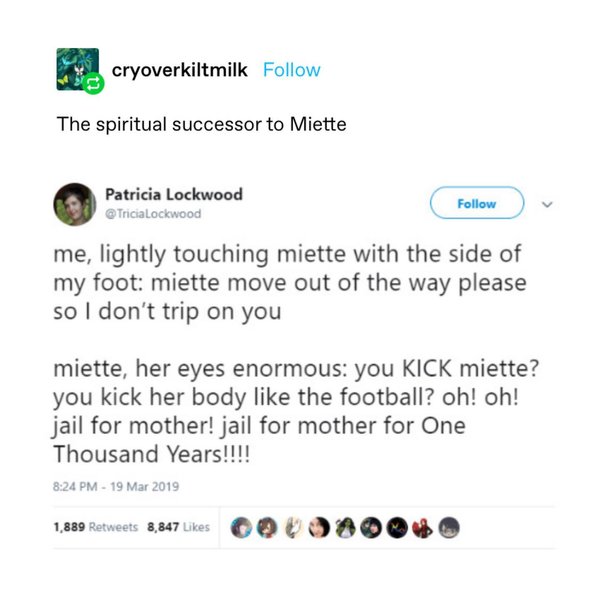Viewport: 600px width, 600px height.
Task: Open Patricia Lockwood's profile picture
Action: tap(75, 203)
